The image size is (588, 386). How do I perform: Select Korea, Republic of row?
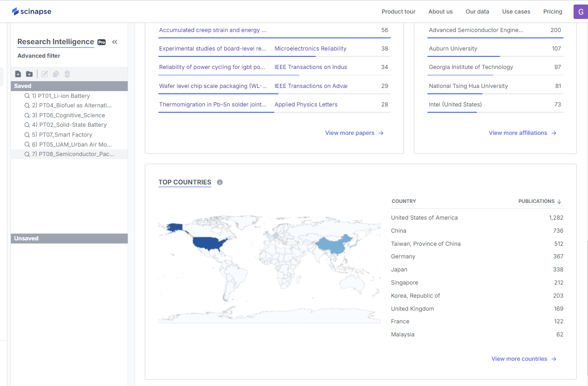pyautogui.click(x=477, y=296)
